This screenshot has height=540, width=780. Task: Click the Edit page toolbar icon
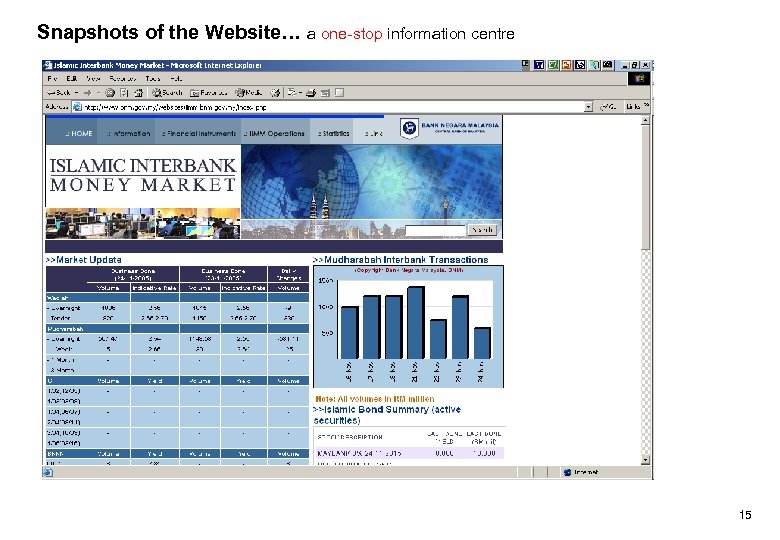pyautogui.click(x=325, y=92)
